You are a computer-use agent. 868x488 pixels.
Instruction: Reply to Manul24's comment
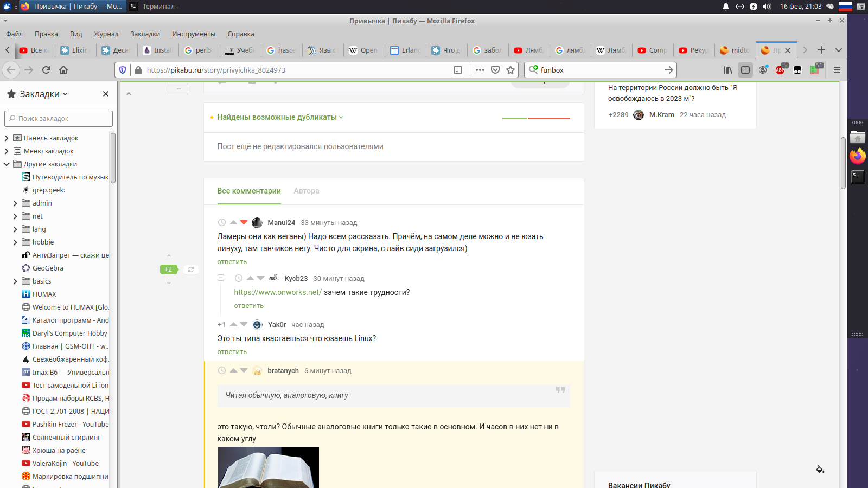[232, 262]
